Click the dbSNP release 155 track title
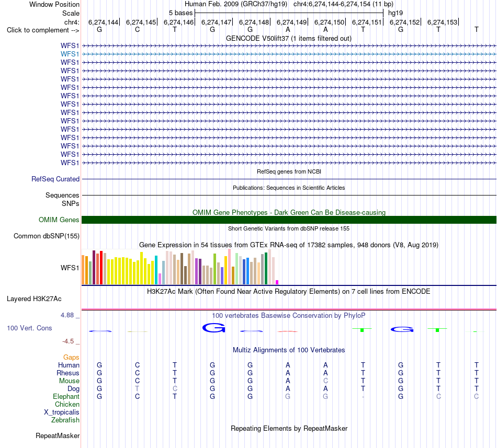 click(x=289, y=228)
